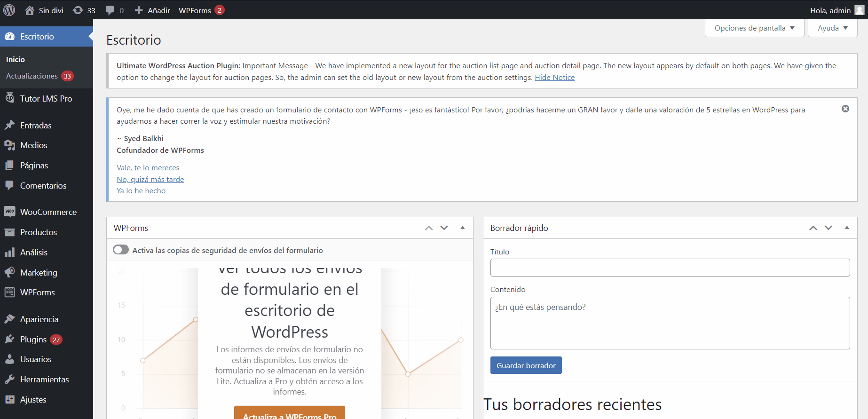Dismiss the WPForms rating notice
The image size is (868, 419).
(x=845, y=109)
